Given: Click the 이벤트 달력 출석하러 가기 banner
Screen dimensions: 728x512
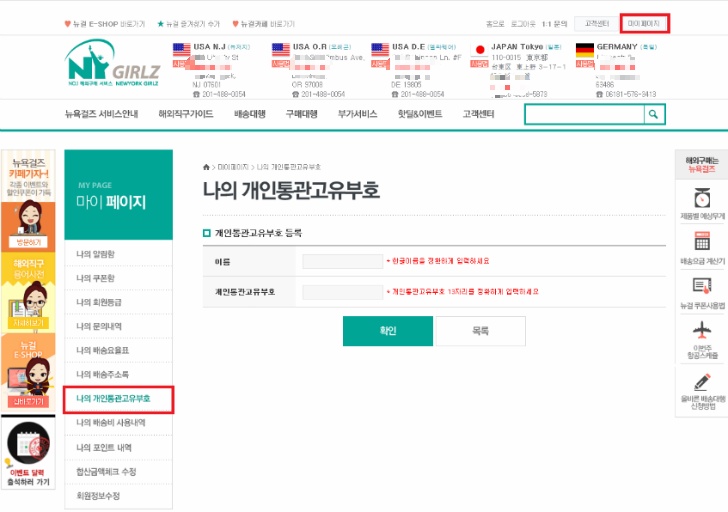Looking at the screenshot, I should 28,452.
